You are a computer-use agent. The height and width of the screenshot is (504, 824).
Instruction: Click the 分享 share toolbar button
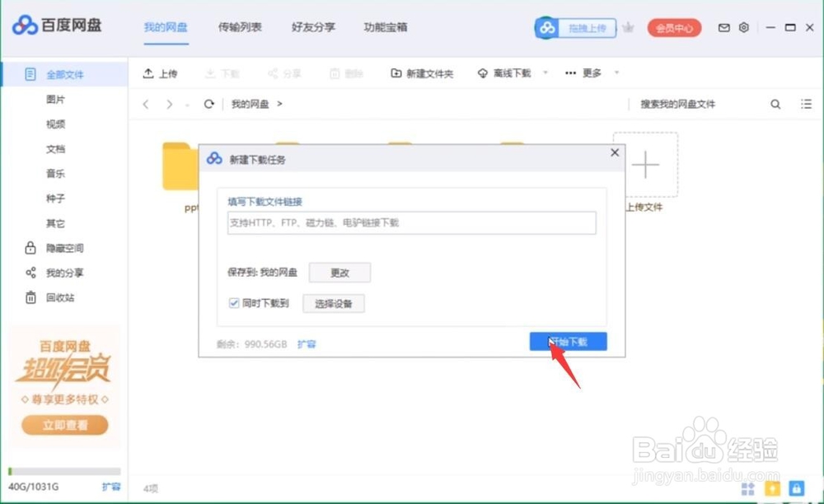pos(284,73)
